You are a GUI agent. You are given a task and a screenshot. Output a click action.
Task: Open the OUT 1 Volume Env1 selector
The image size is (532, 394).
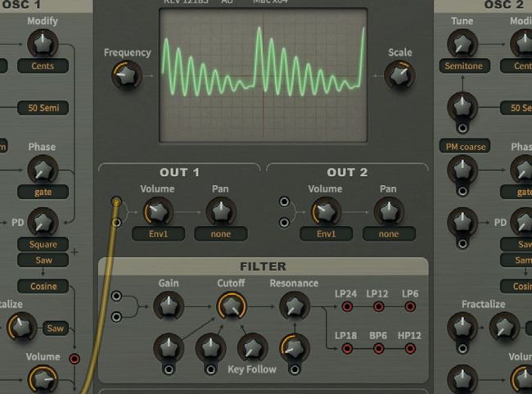click(x=159, y=234)
